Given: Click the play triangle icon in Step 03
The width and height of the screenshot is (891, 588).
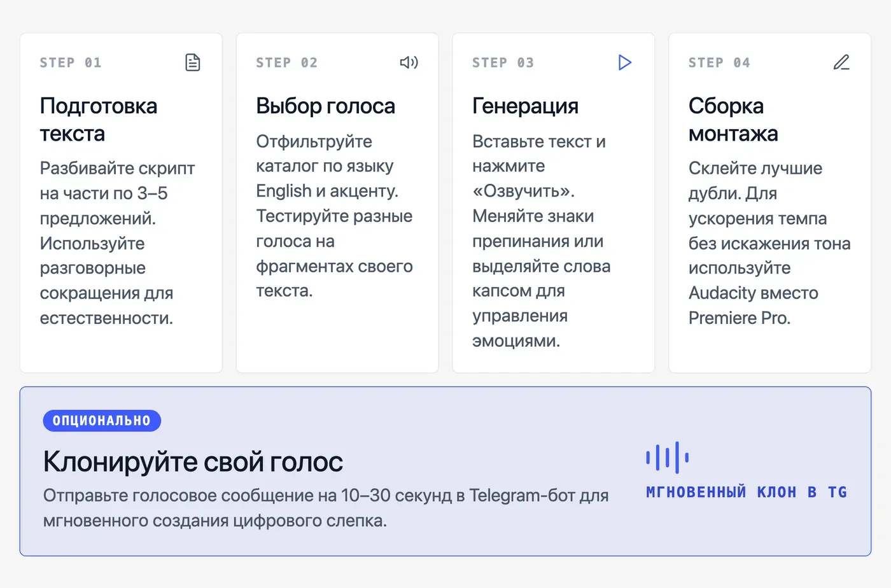Looking at the screenshot, I should [x=625, y=62].
